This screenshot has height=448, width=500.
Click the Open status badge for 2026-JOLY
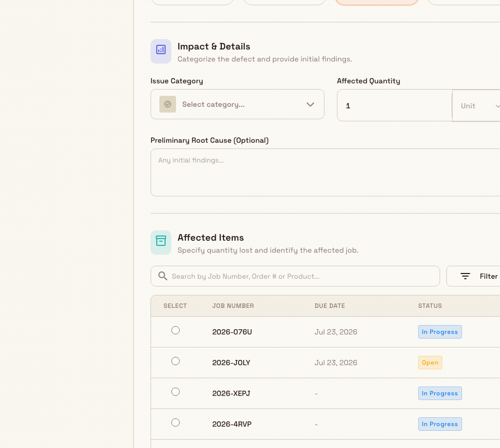pyautogui.click(x=430, y=363)
